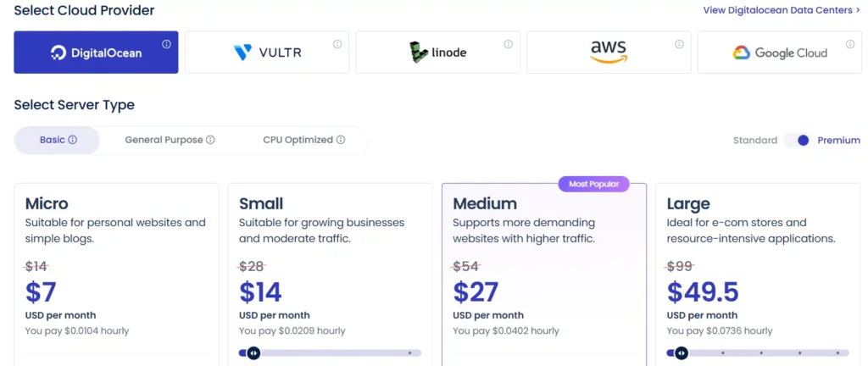Pick the Linode provider card
Image resolution: width=868 pixels, height=366 pixels.
(x=438, y=53)
